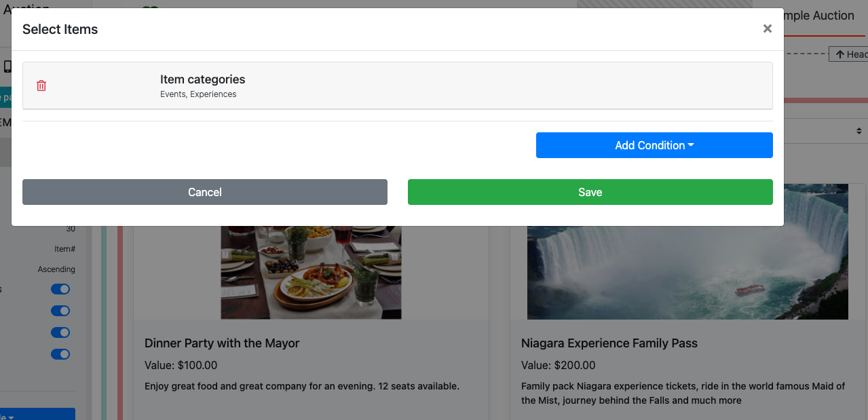
Task: Open the Dinner Party with the Mayor photo
Action: (x=311, y=272)
